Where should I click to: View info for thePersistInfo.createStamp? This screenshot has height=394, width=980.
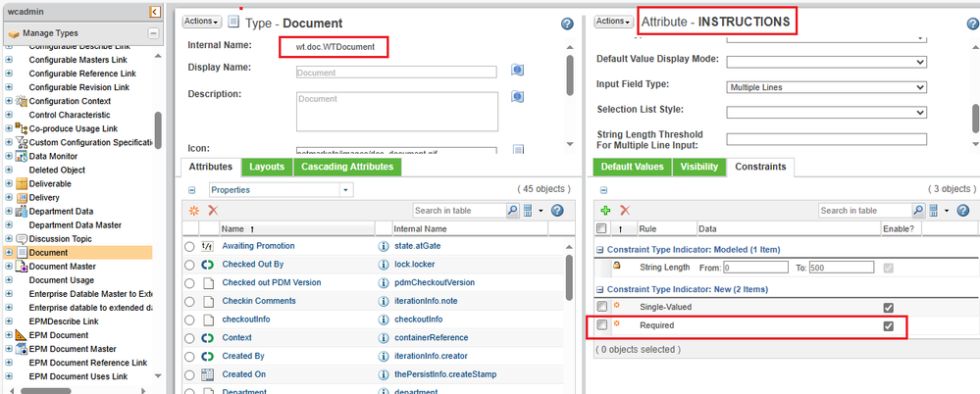384,374
